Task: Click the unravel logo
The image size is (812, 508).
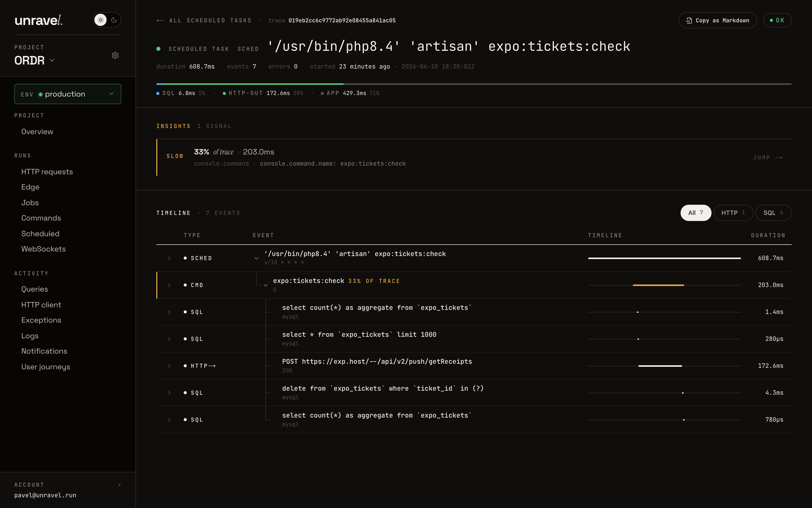Action: click(39, 20)
